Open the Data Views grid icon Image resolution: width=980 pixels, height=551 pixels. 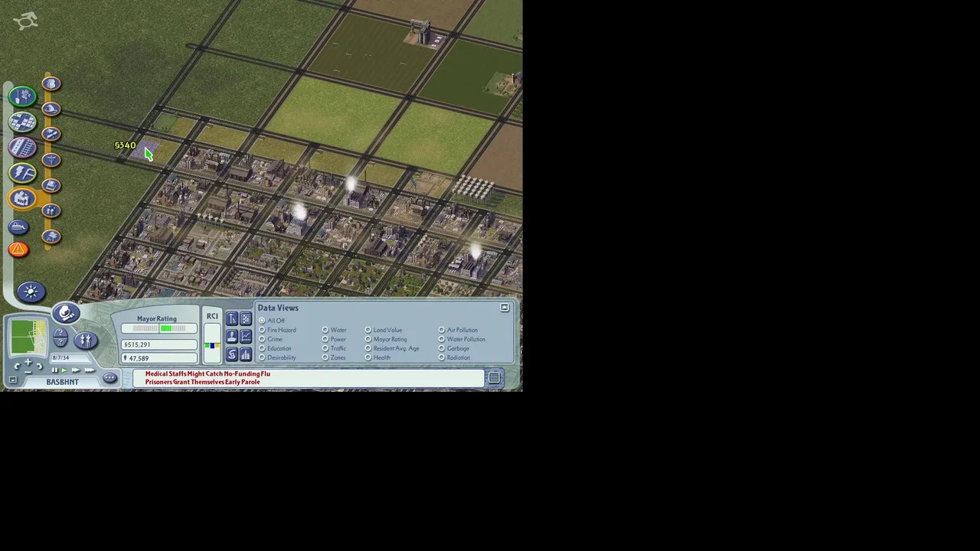(x=246, y=318)
